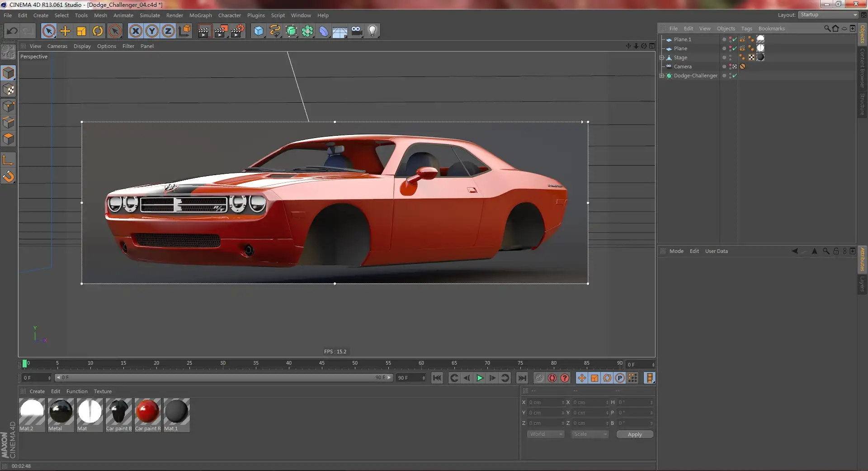The height and width of the screenshot is (471, 868).
Task: Open the Array modeling objects icon
Action: click(x=307, y=31)
